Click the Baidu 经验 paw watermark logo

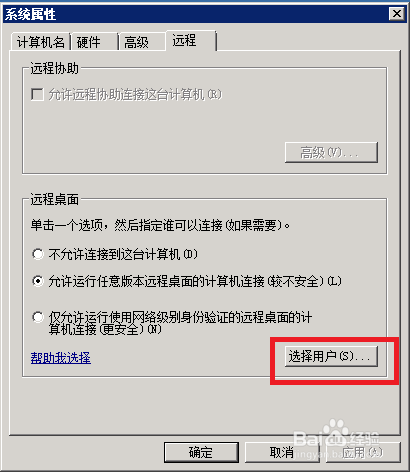[337, 434]
